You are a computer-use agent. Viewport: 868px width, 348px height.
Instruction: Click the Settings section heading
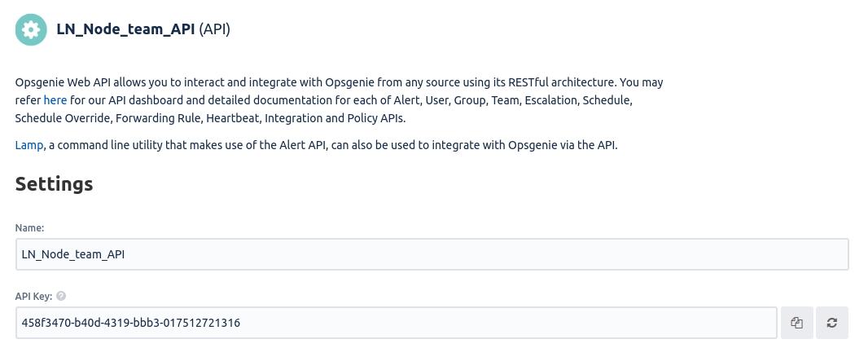pos(55,184)
